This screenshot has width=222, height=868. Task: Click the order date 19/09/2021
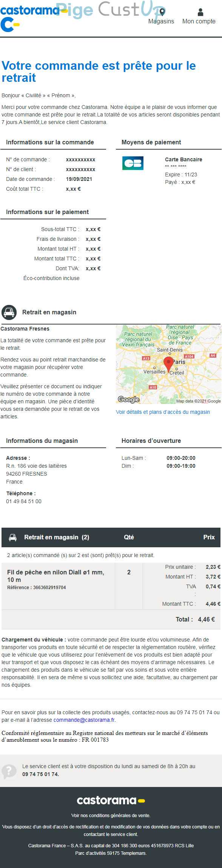[79, 179]
